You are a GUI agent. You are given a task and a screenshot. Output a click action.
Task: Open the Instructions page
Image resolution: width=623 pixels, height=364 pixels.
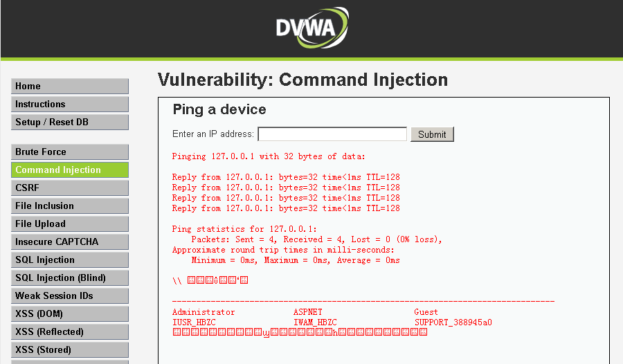69,104
